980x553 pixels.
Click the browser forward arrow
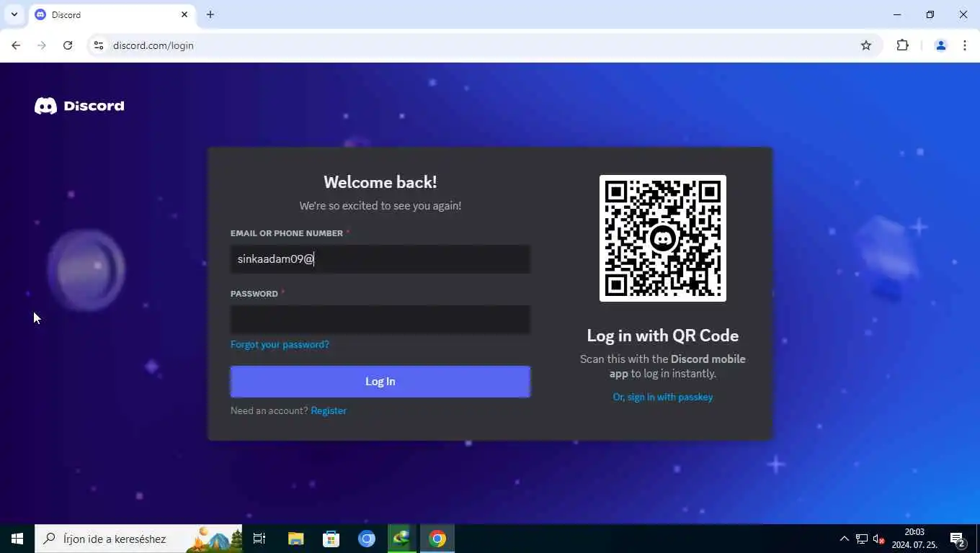coord(42,45)
